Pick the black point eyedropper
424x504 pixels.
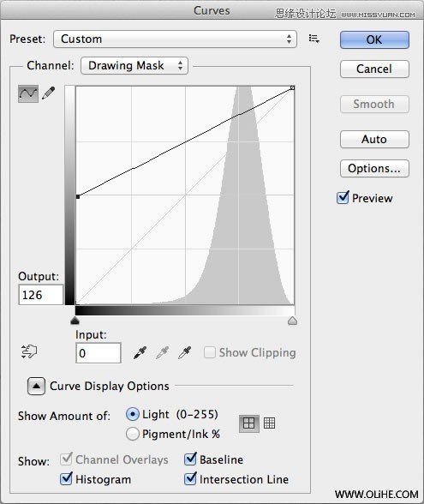pyautogui.click(x=140, y=352)
